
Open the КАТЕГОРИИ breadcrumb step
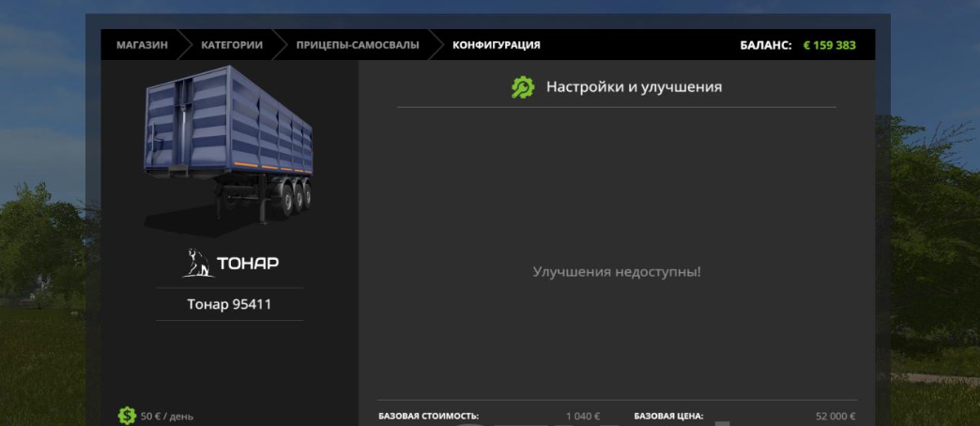[x=231, y=45]
